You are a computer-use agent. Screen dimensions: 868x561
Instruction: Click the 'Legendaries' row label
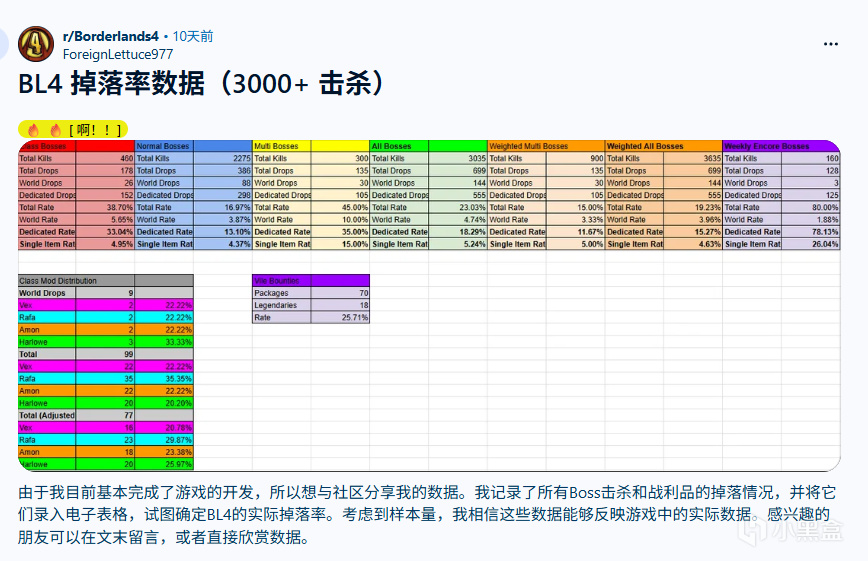coord(281,305)
